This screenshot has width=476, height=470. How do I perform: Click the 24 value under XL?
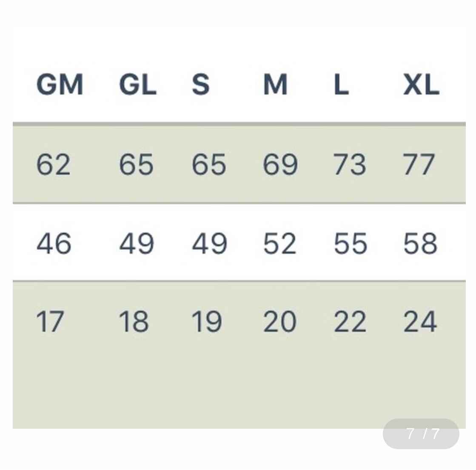(x=420, y=322)
